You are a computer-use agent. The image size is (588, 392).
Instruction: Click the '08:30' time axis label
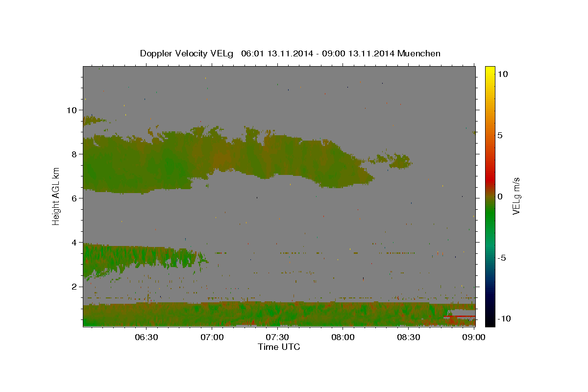click(x=409, y=337)
